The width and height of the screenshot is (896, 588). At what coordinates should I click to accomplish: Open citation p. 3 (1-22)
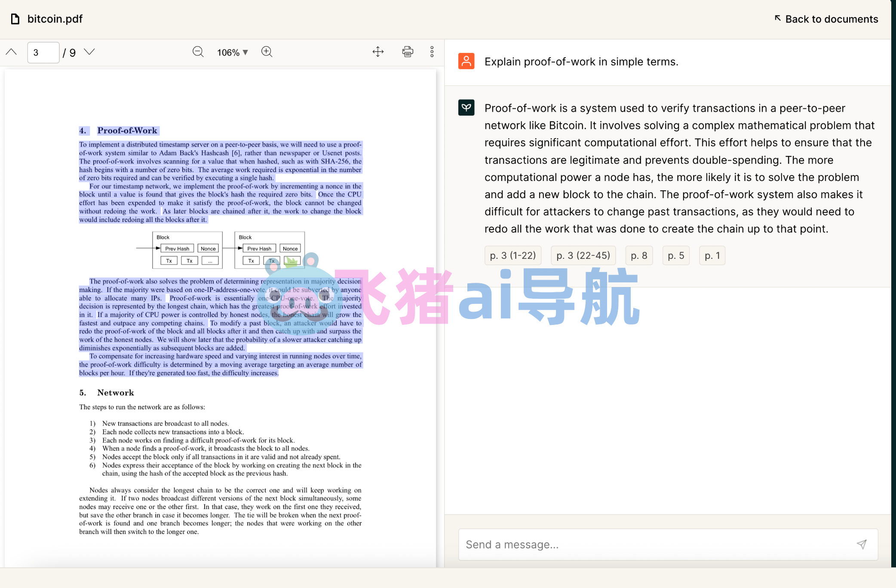click(513, 255)
